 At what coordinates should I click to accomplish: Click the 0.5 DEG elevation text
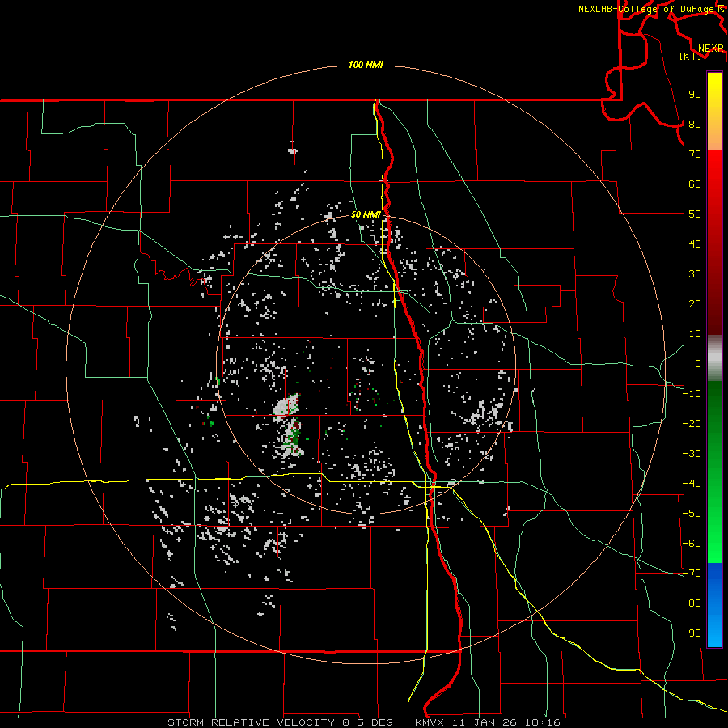pyautogui.click(x=368, y=722)
